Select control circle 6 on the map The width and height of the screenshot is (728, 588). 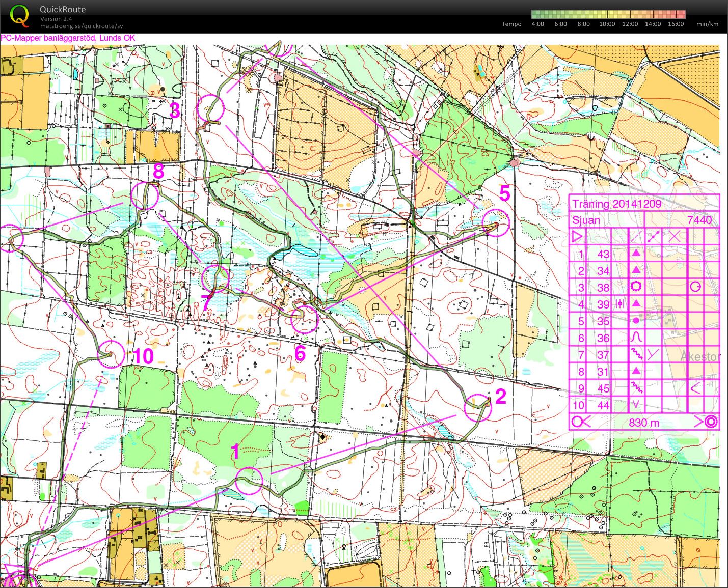pyautogui.click(x=305, y=319)
